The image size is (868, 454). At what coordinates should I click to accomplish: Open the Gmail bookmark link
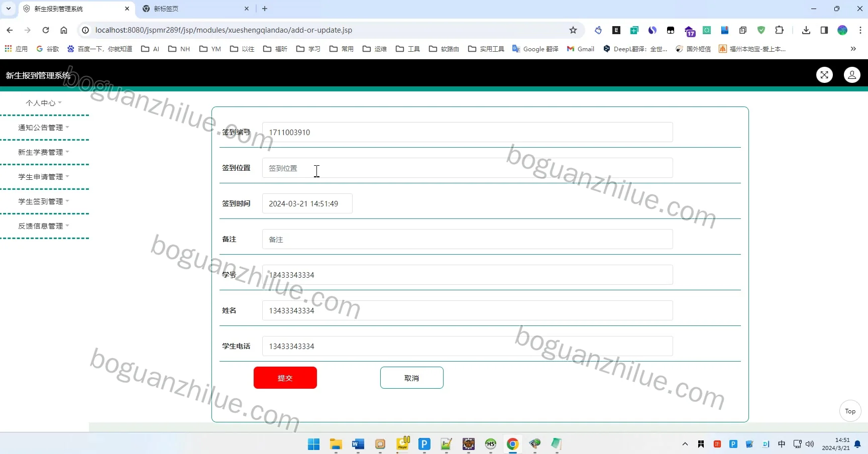tap(581, 49)
